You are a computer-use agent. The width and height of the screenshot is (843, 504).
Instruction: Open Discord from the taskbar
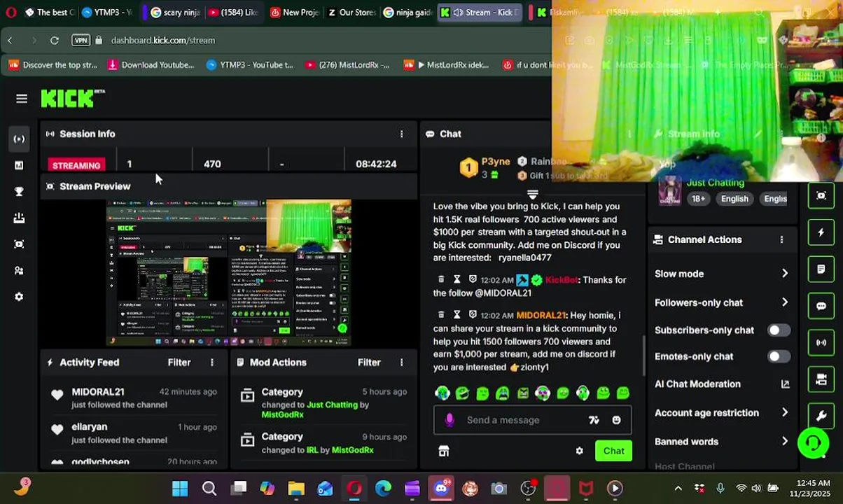pyautogui.click(x=441, y=489)
